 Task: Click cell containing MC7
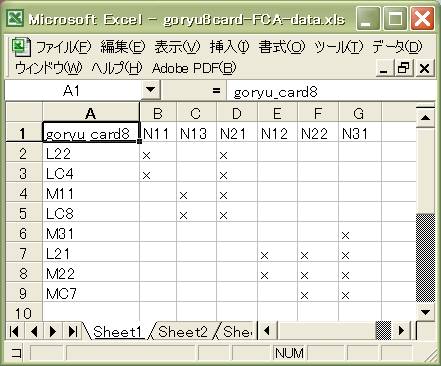point(91,293)
